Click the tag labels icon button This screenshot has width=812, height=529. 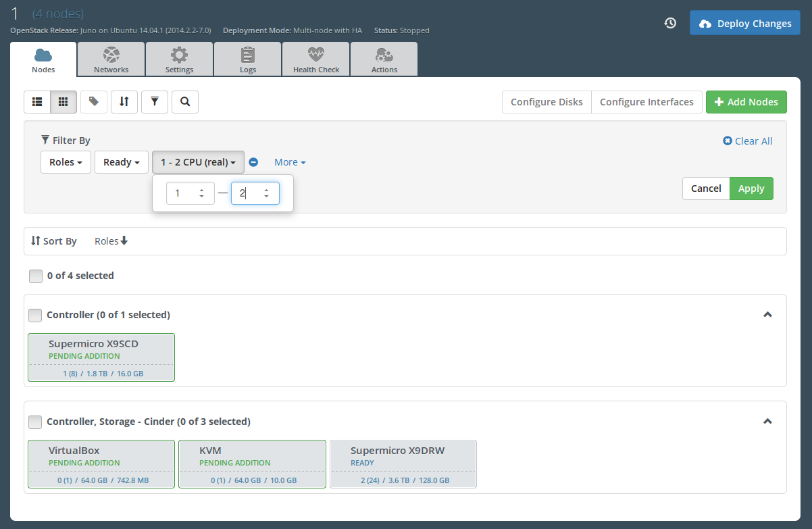click(94, 102)
